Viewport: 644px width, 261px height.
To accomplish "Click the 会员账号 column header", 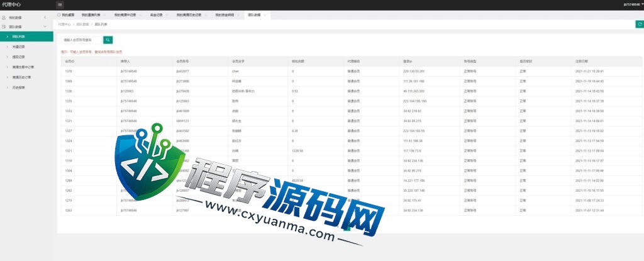I will [182, 61].
